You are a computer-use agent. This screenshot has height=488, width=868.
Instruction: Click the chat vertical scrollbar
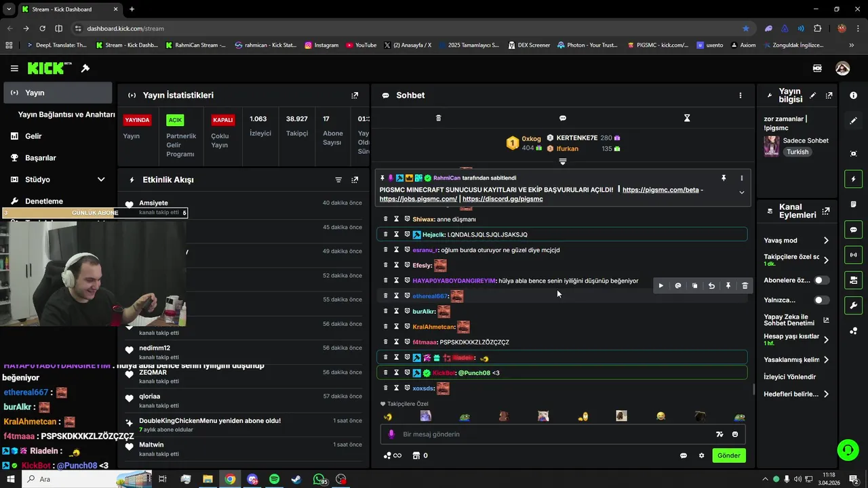tap(753, 389)
